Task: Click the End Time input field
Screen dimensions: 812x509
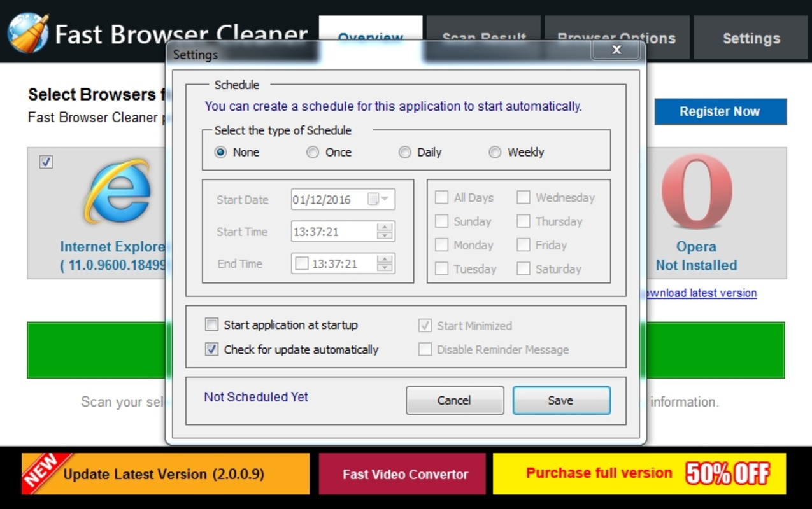Action: pyautogui.click(x=343, y=263)
